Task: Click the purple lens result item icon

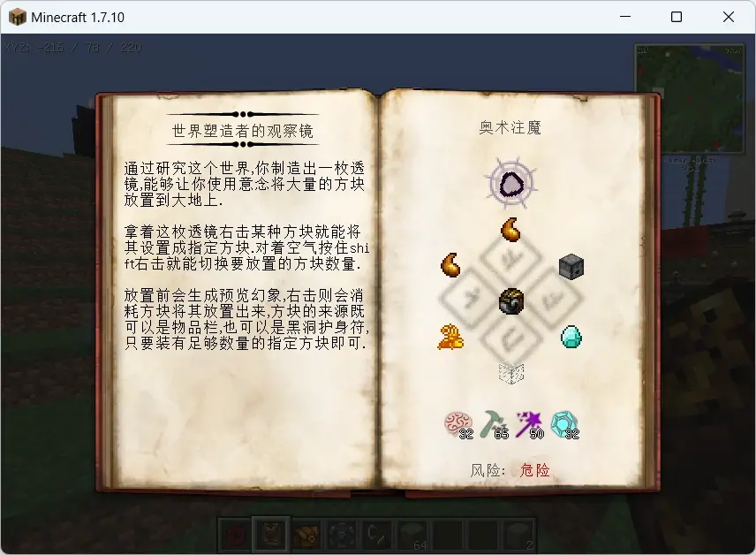Action: (x=511, y=184)
